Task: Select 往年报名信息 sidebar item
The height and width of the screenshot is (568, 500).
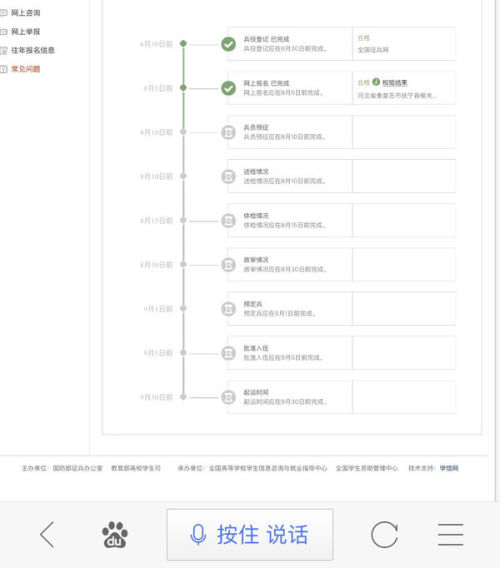Action: [x=33, y=50]
